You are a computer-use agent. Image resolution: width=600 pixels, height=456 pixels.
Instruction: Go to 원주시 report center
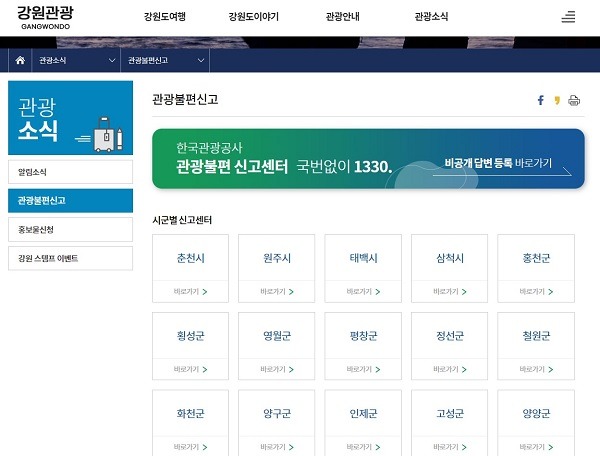(x=277, y=267)
